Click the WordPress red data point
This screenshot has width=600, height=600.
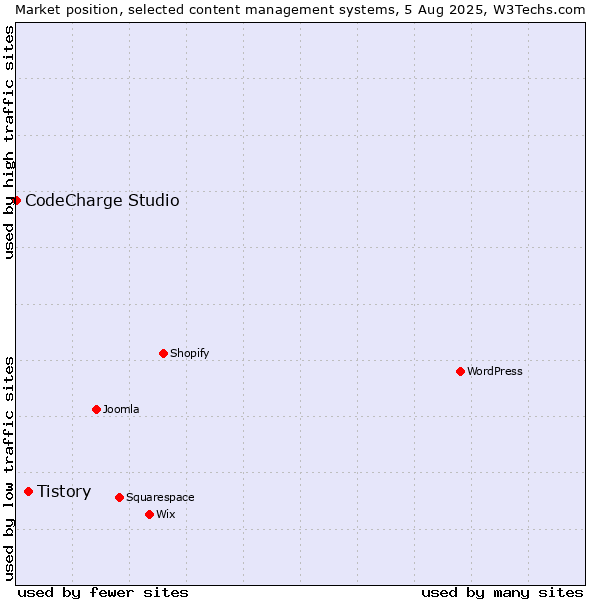point(460,371)
